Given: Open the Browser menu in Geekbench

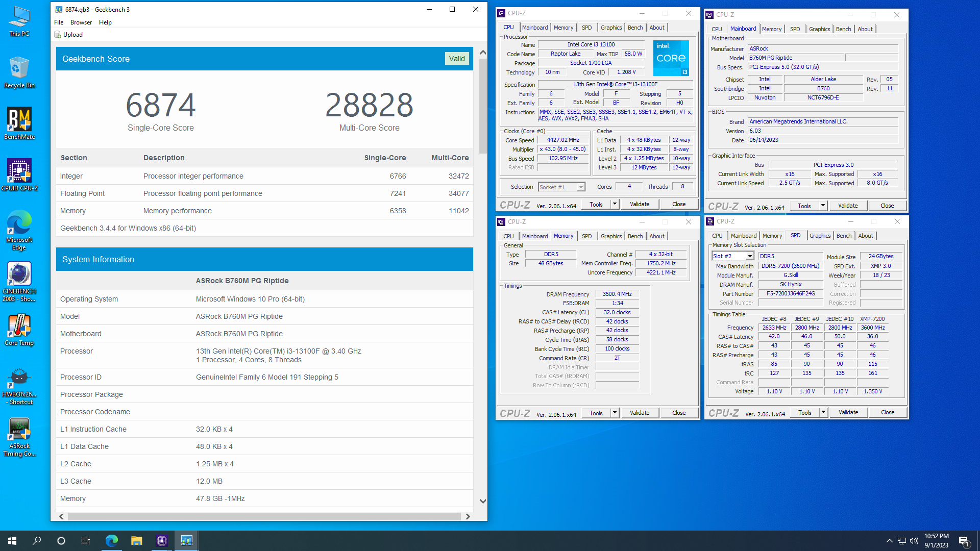Looking at the screenshot, I should 81,22.
